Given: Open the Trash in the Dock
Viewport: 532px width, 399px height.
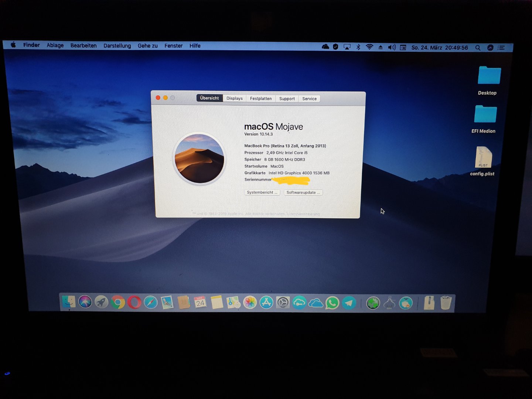Looking at the screenshot, I should (x=446, y=303).
